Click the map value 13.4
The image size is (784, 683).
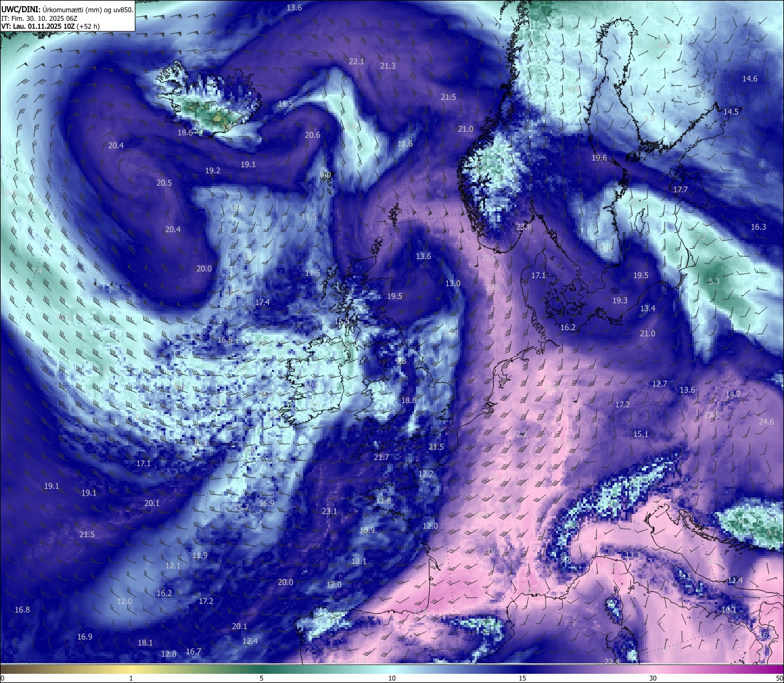(x=647, y=308)
